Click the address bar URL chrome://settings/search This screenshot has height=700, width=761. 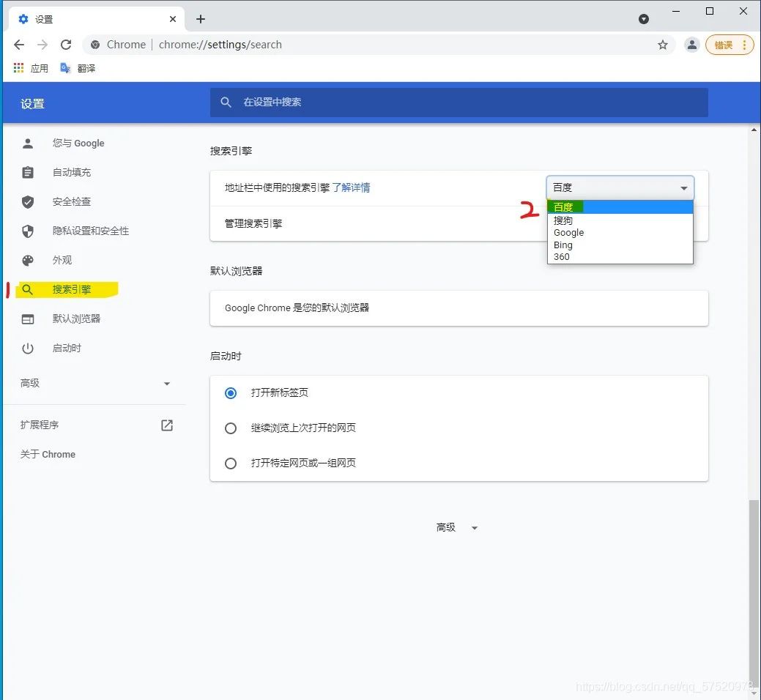(x=220, y=45)
